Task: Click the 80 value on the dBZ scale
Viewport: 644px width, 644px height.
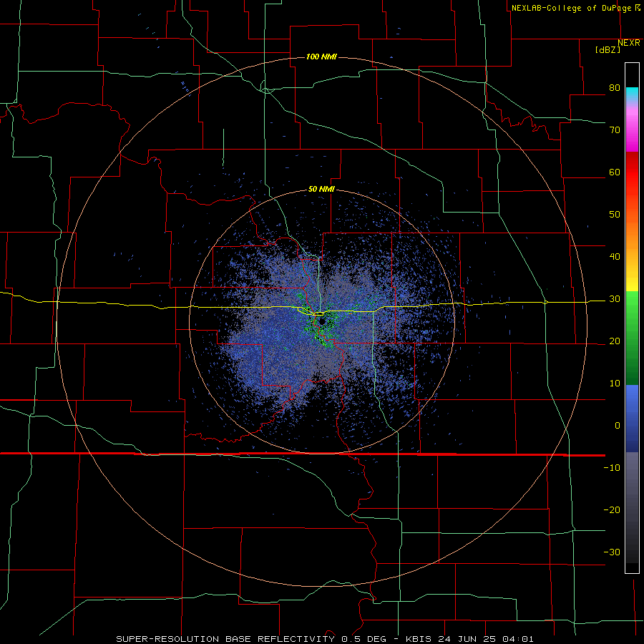Action: pos(615,87)
